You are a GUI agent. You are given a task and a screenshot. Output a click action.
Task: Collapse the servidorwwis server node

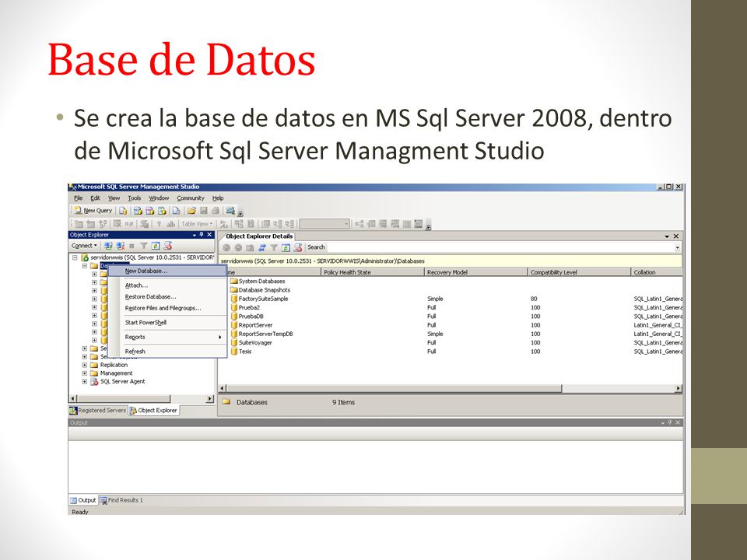[75, 257]
